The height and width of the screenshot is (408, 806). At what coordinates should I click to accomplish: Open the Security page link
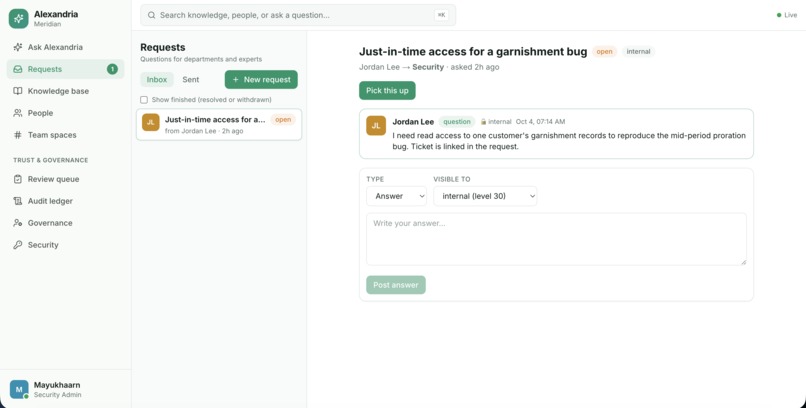click(x=66, y=245)
